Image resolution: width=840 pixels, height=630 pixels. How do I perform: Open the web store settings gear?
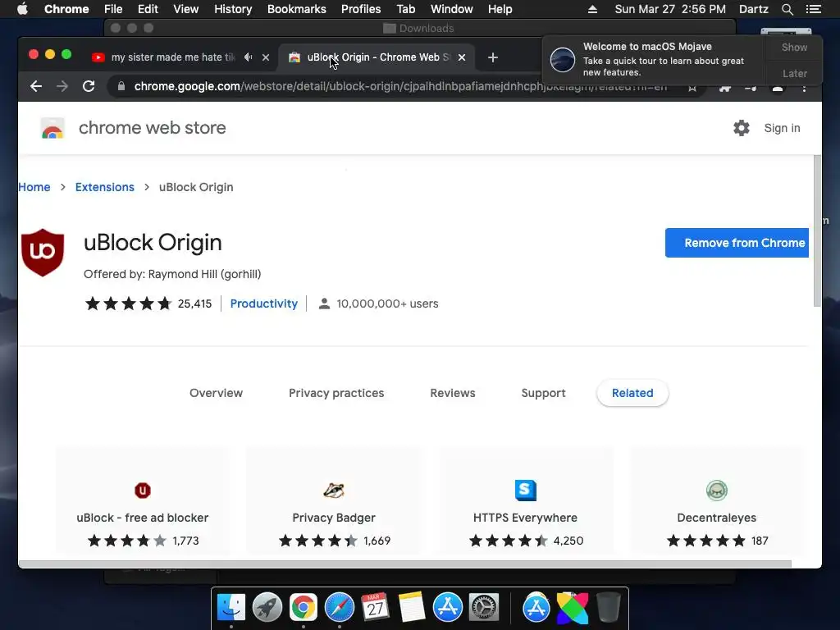(x=742, y=128)
